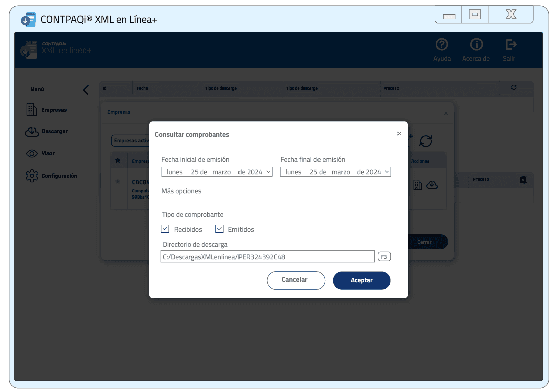The height and width of the screenshot is (392, 557).
Task: Open the Acerca de info icon
Action: [x=476, y=45]
